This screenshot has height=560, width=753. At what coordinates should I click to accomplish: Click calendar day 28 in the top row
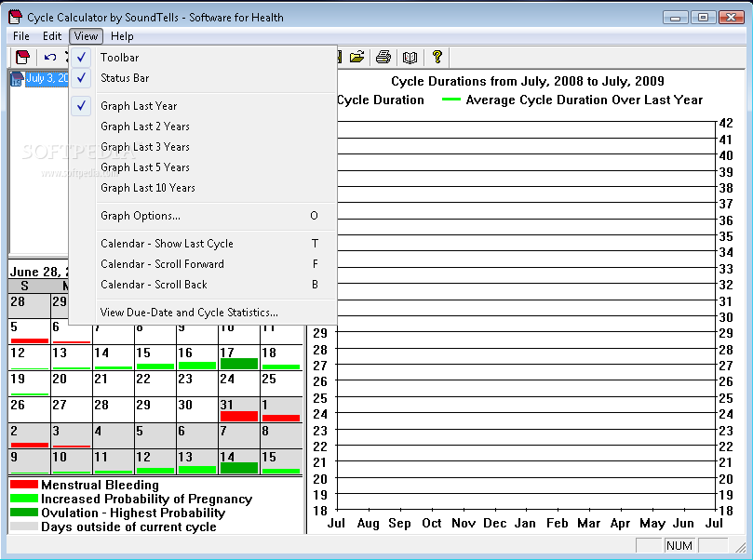(x=29, y=306)
